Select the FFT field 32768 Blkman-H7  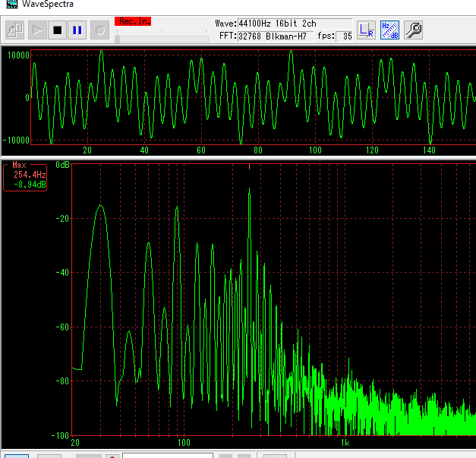[276, 36]
